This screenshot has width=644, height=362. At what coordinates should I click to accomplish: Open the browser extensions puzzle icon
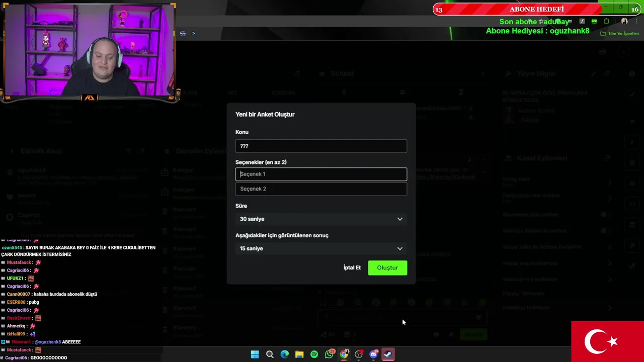[x=606, y=21]
